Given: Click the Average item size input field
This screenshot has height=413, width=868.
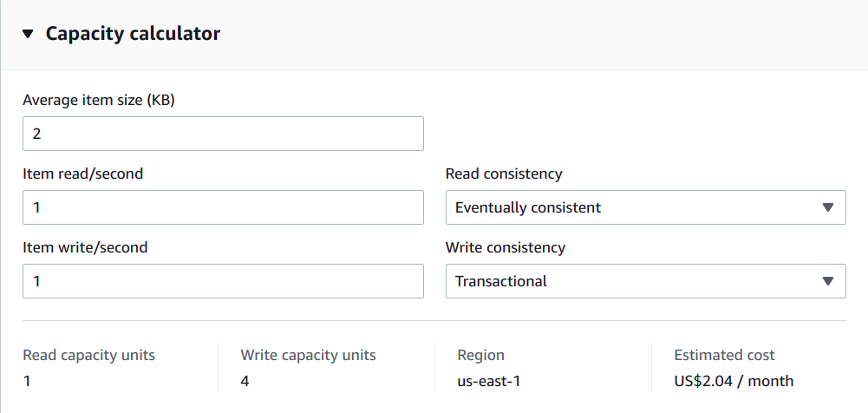Looking at the screenshot, I should [x=223, y=134].
